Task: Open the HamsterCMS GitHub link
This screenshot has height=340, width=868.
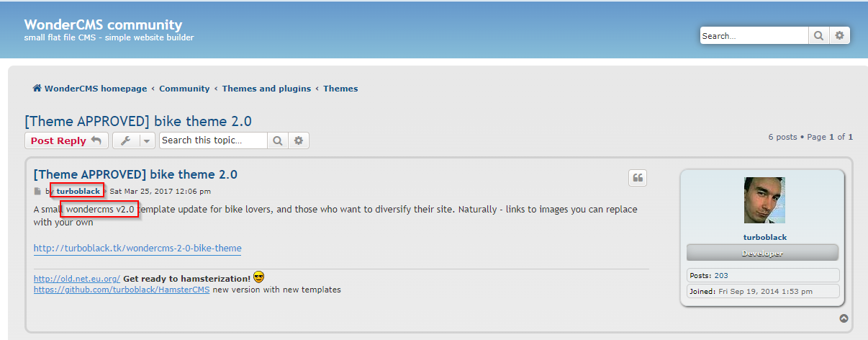Action: click(122, 290)
